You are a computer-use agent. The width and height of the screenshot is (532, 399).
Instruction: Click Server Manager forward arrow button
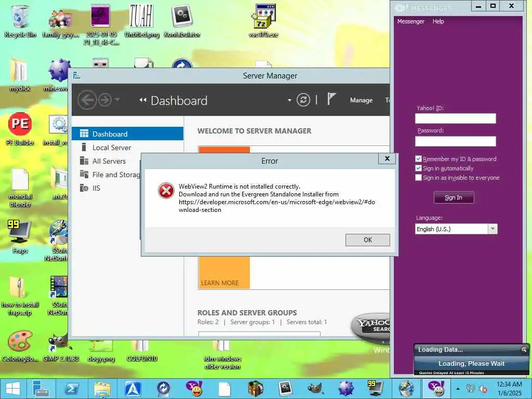coord(105,100)
